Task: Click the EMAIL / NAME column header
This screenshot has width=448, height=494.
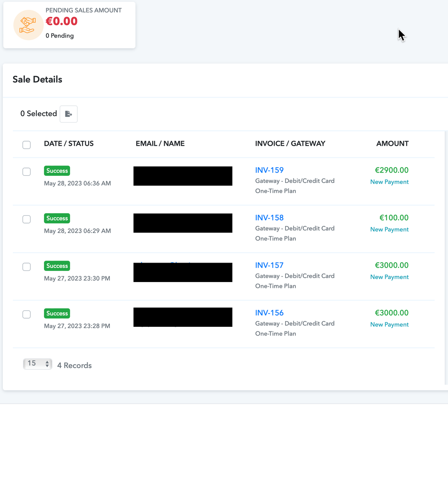Action: 160,144
